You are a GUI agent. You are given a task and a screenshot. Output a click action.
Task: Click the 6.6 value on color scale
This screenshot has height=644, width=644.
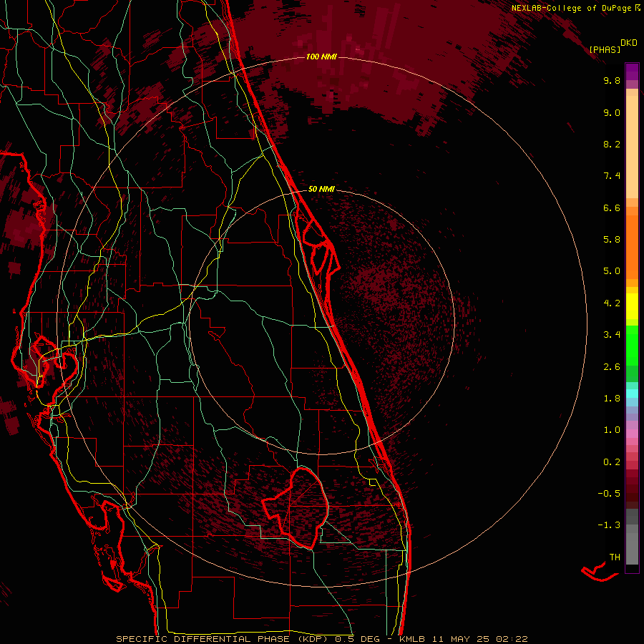[612, 208]
